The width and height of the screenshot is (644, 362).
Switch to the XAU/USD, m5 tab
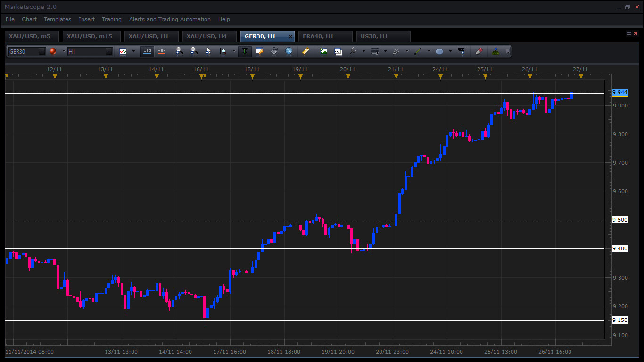[32, 36]
